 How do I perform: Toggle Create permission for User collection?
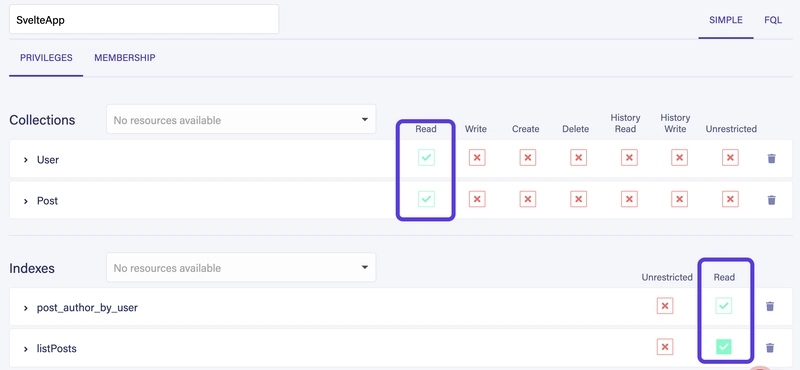528,158
